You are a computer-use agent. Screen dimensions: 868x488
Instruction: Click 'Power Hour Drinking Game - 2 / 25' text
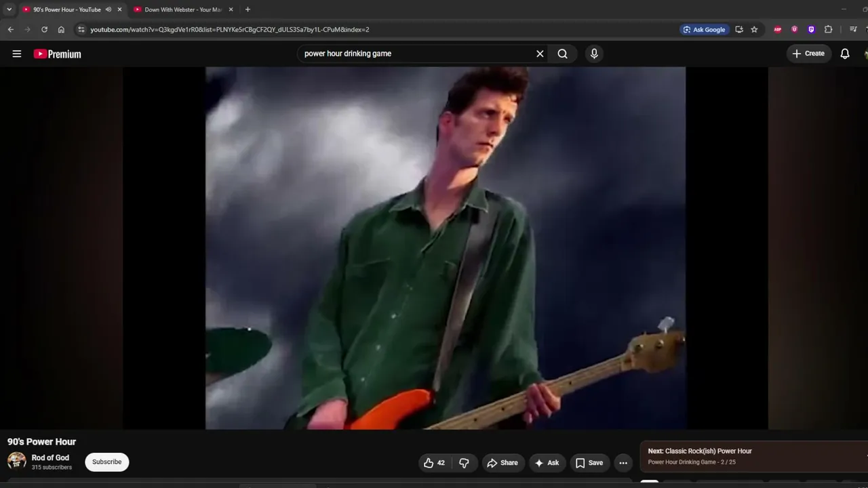tap(692, 462)
